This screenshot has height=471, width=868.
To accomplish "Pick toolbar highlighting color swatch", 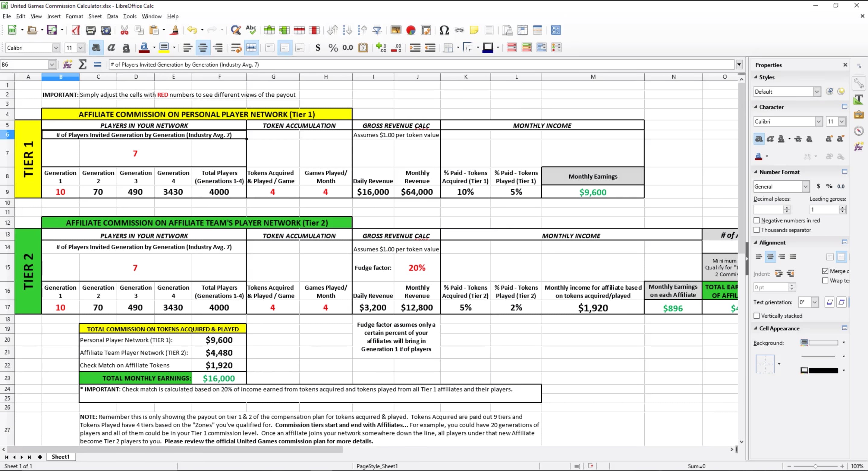I will 164,48.
